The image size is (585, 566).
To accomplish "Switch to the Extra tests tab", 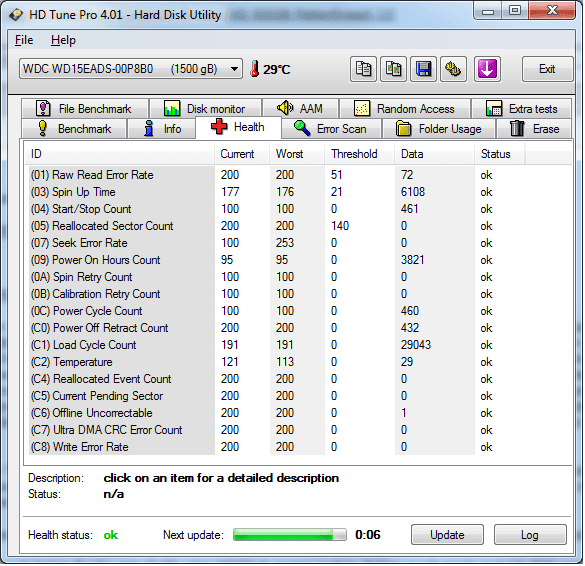I will [x=522, y=109].
